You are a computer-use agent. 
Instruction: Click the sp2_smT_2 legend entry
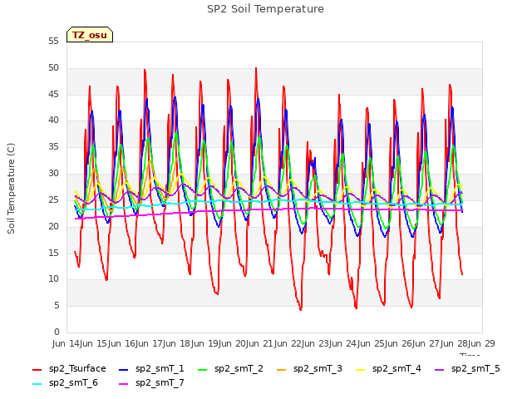pos(230,368)
